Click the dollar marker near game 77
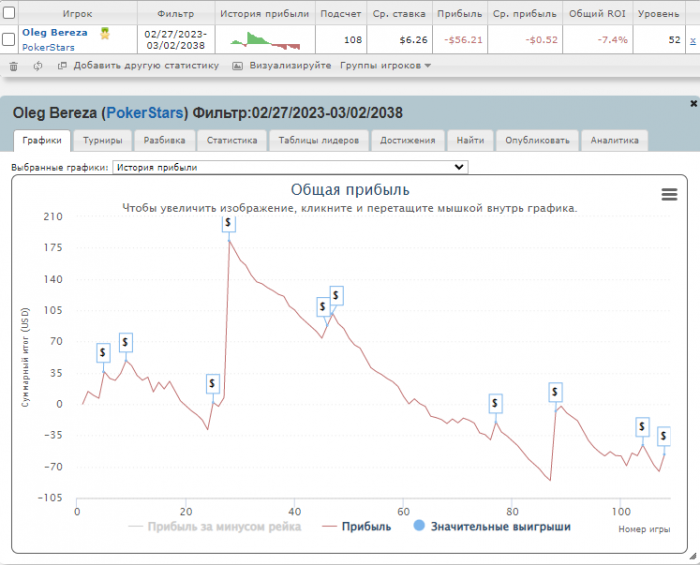 [495, 403]
